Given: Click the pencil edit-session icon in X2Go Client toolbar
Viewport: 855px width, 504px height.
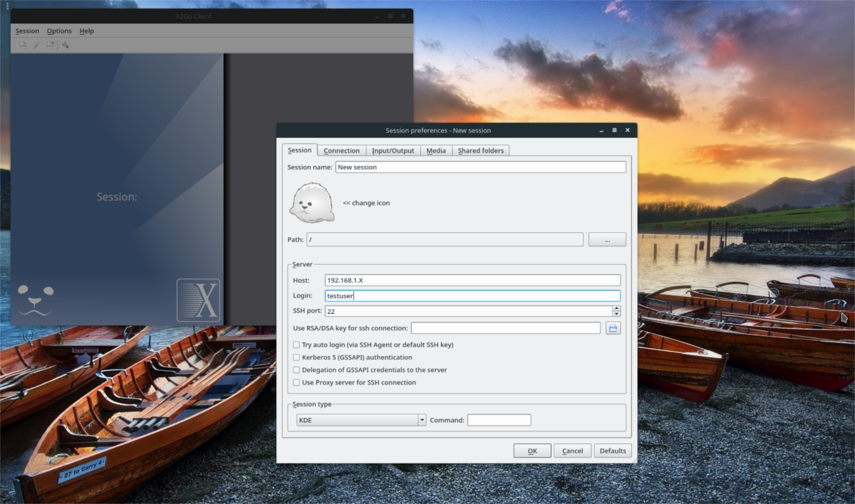Looking at the screenshot, I should (36, 45).
